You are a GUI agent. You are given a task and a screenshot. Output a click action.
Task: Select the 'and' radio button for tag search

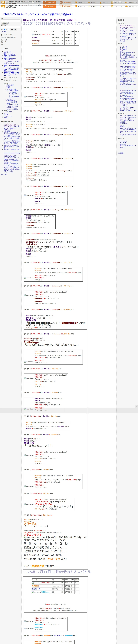[x=5, y=29]
